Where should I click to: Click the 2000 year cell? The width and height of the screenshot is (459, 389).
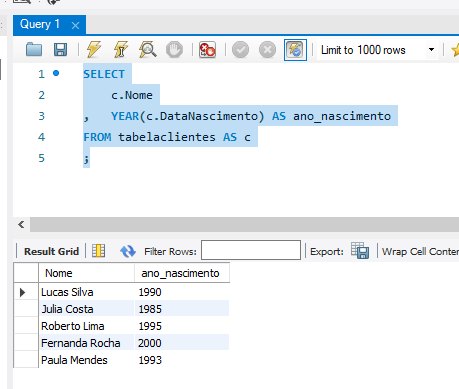coord(182,343)
